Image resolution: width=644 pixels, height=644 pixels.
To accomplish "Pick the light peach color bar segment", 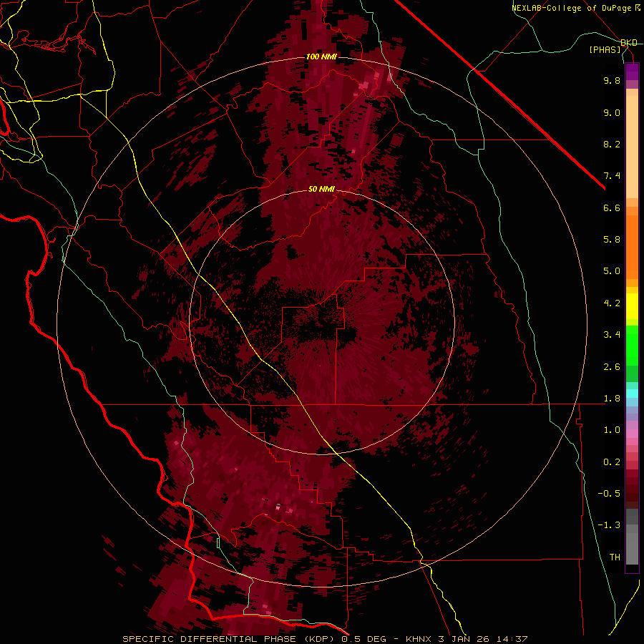I will coord(632,147).
